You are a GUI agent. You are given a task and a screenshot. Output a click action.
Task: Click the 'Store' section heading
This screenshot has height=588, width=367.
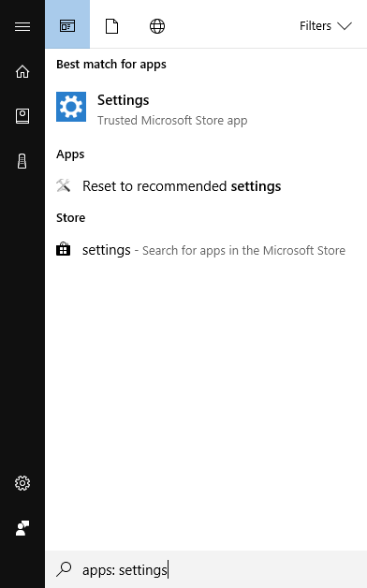coord(71,217)
